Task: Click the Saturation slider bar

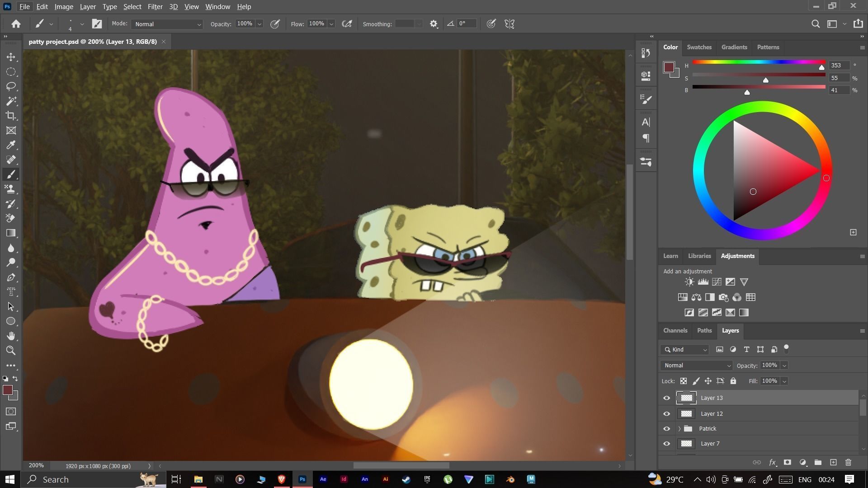Action: pyautogui.click(x=759, y=75)
